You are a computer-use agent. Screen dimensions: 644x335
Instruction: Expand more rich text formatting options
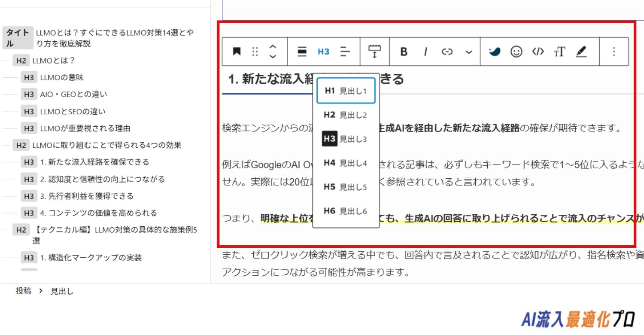(x=469, y=52)
